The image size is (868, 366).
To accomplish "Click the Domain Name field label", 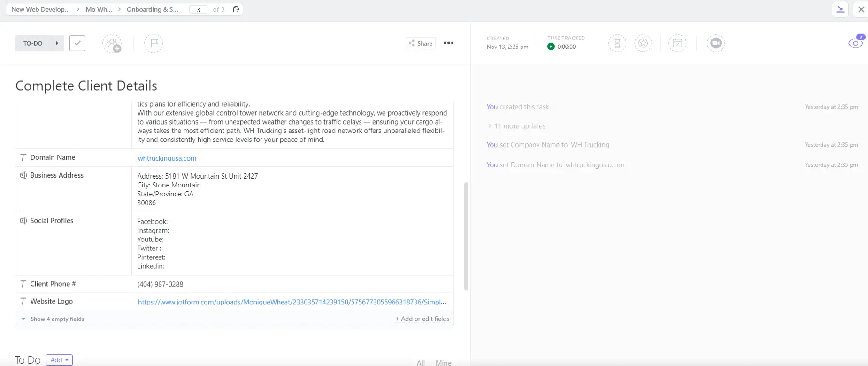I will tap(53, 157).
